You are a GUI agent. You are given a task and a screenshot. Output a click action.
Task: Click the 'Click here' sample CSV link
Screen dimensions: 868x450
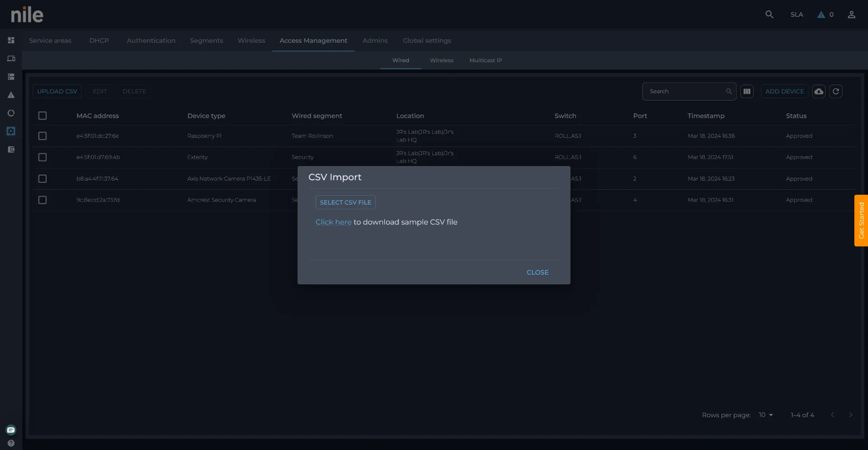pyautogui.click(x=333, y=222)
